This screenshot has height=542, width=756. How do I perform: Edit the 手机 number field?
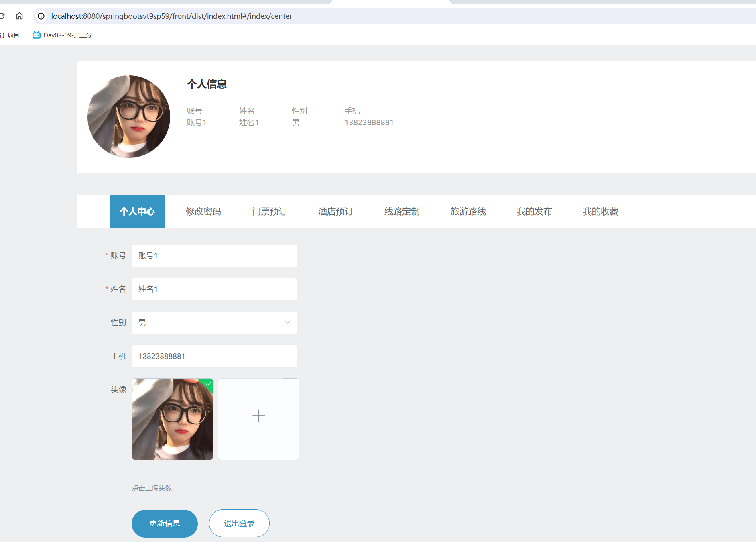click(x=214, y=356)
